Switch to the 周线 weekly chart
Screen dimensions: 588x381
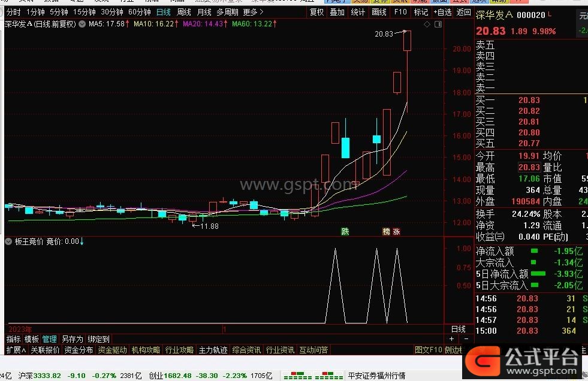[184, 13]
